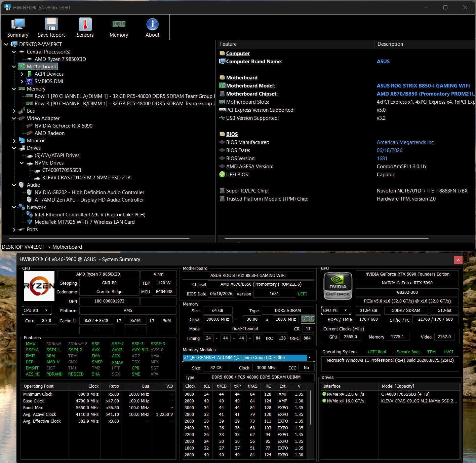This screenshot has height=463, width=476.
Task: Click the memory timings table vertical scrollbar
Action: click(x=311, y=407)
